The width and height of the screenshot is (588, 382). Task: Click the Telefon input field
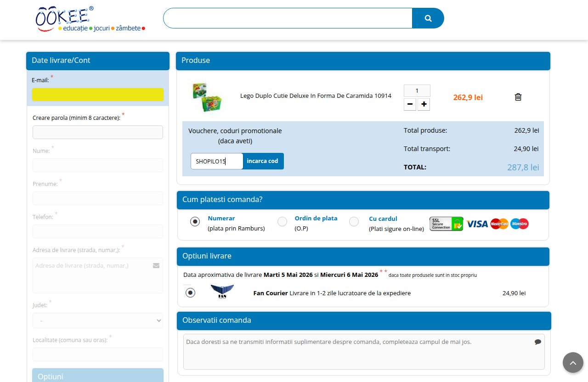tap(98, 231)
